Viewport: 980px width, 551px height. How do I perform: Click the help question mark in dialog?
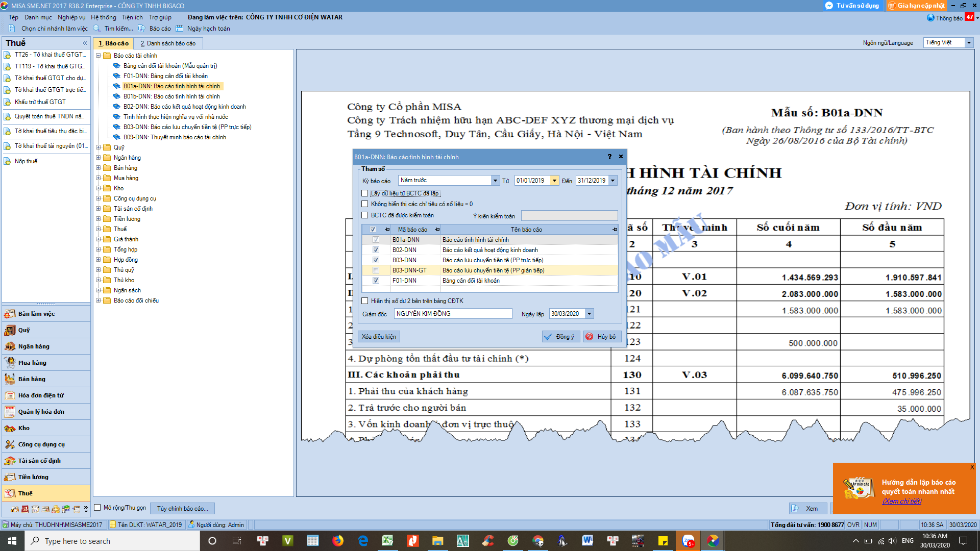pyautogui.click(x=609, y=157)
